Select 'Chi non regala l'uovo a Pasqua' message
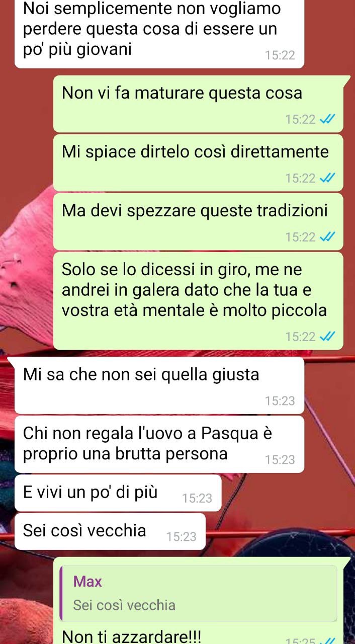Image resolution: width=355 pixels, height=644 pixels. click(x=159, y=444)
